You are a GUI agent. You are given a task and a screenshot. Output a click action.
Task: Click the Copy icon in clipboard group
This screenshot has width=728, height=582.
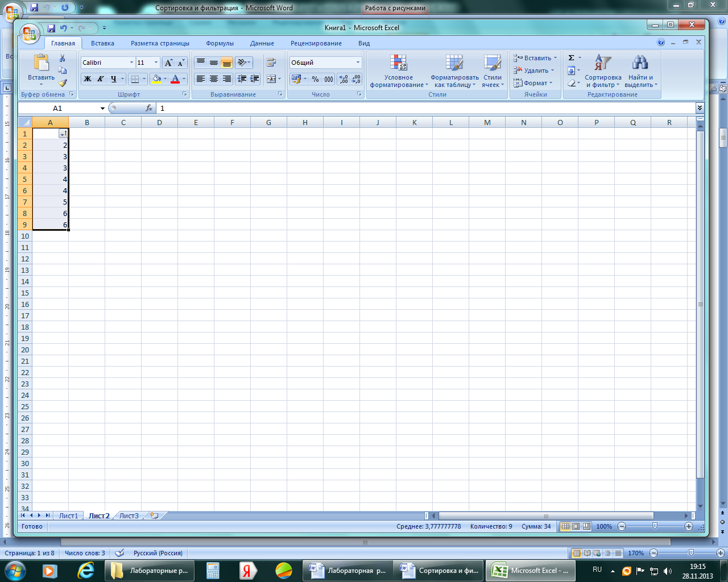(63, 70)
